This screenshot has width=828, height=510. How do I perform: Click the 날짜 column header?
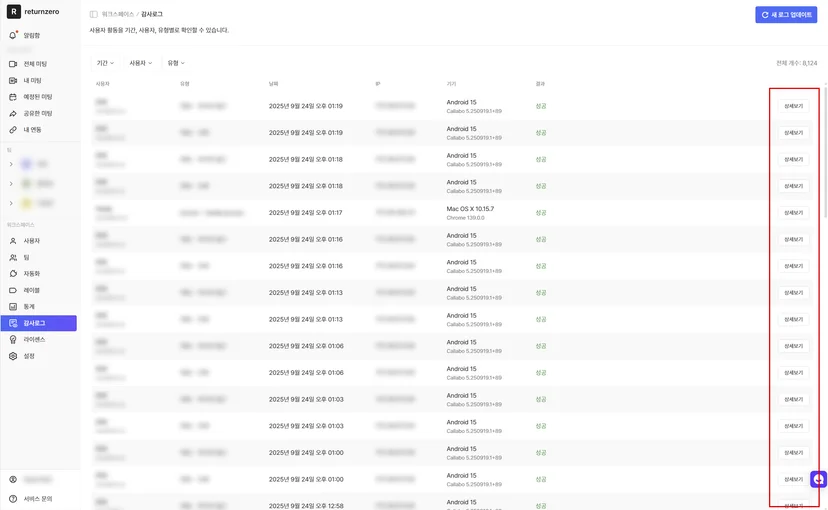(x=273, y=84)
